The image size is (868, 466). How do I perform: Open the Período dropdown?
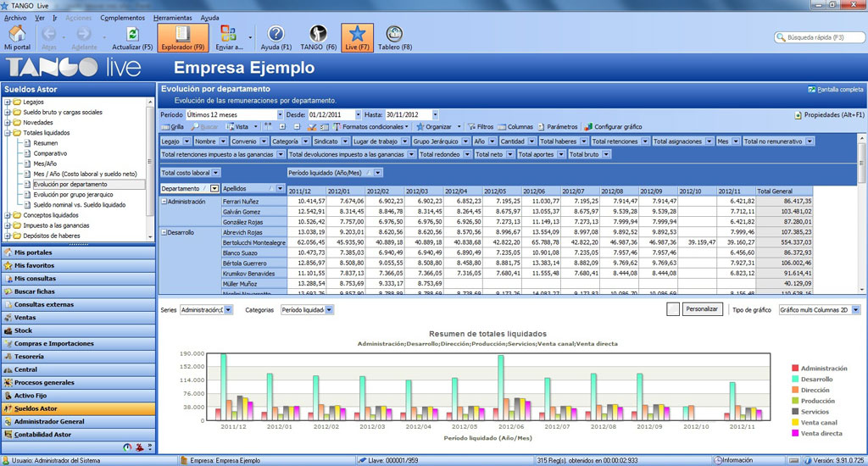[280, 114]
